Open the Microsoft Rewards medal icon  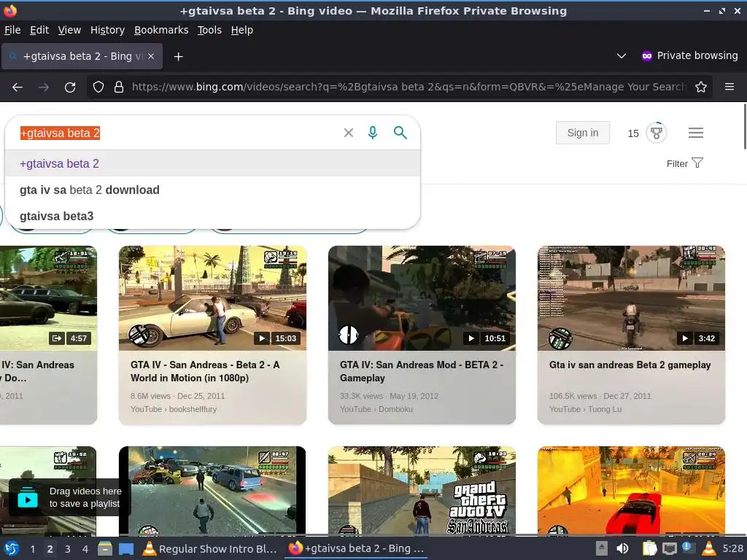[x=656, y=133]
